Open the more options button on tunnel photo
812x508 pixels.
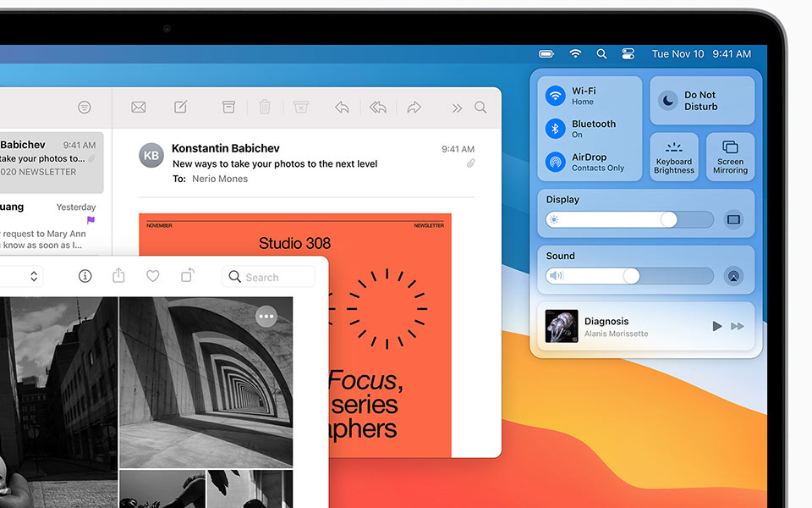click(x=266, y=316)
